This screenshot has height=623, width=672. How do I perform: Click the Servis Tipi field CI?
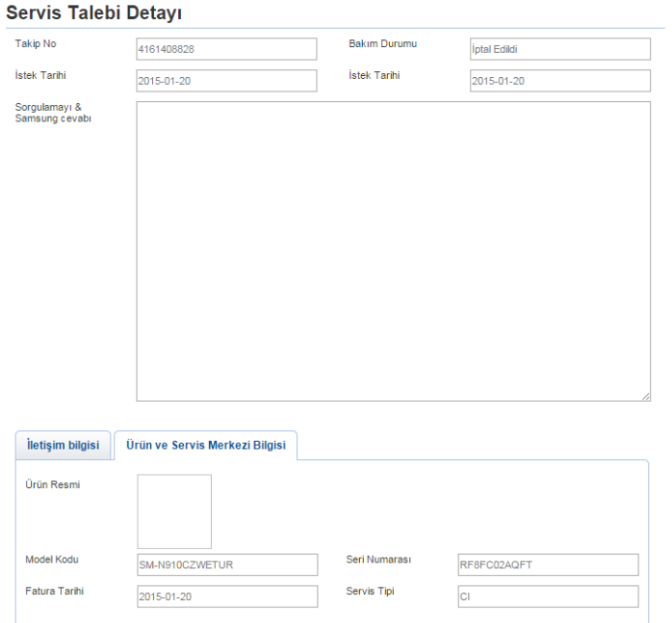click(x=548, y=596)
